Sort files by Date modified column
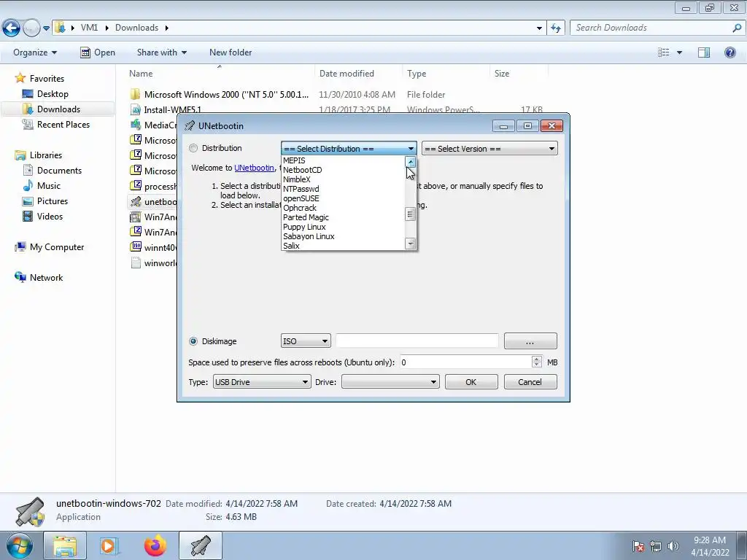Image resolution: width=747 pixels, height=560 pixels. pyautogui.click(x=347, y=74)
